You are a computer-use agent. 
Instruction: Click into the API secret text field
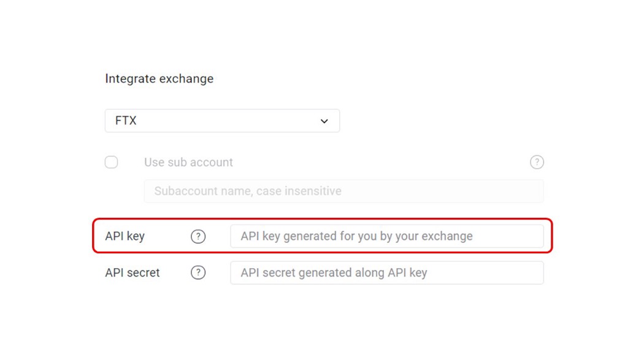[x=387, y=273]
